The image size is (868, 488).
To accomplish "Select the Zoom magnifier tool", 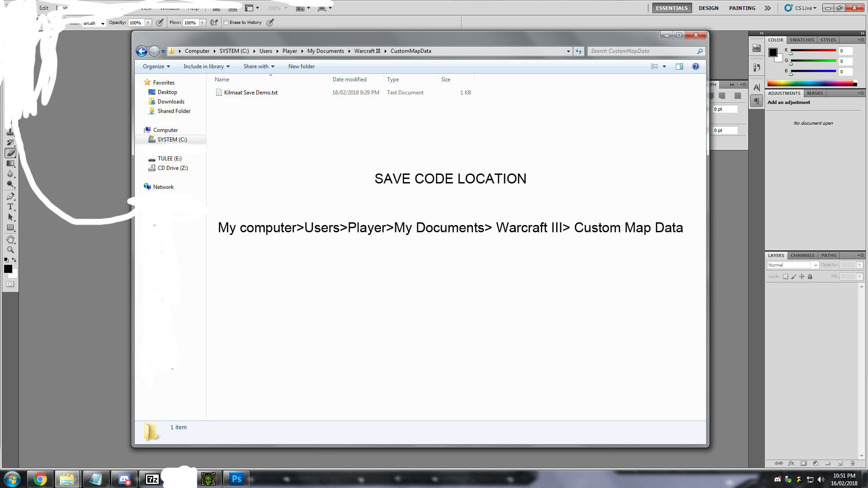I will tap(10, 249).
